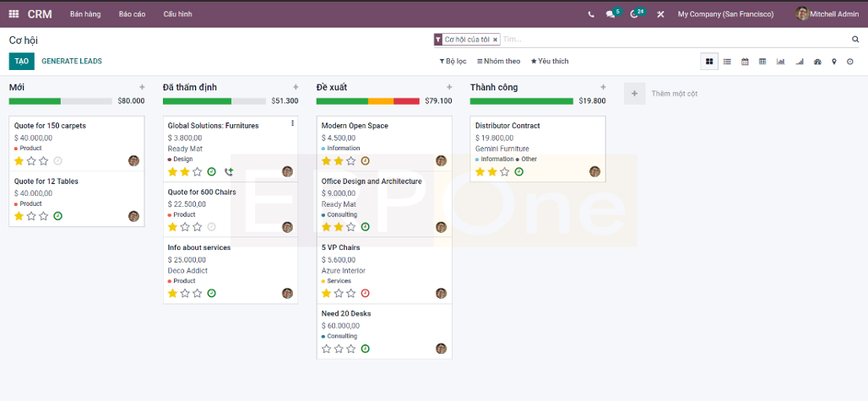Switch to the bar graph view
This screenshot has height=401, width=868.
780,62
